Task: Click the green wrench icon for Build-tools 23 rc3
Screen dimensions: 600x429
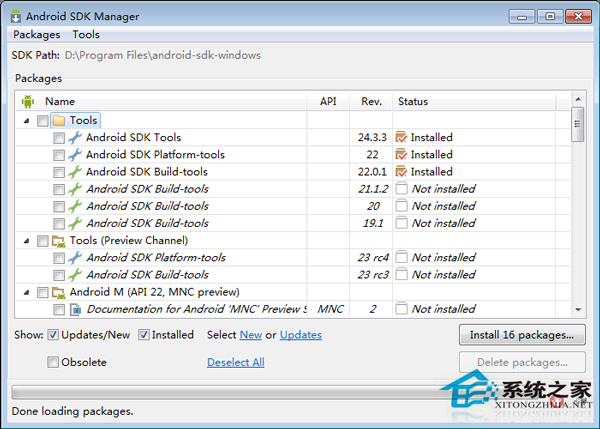Action: coord(75,275)
